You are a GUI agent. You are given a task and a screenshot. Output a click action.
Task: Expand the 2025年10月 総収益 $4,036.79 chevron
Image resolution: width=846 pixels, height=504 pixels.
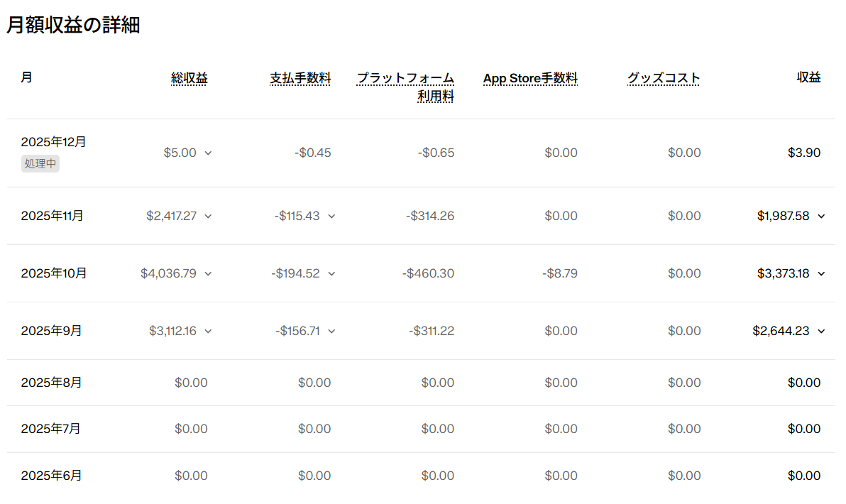pyautogui.click(x=208, y=273)
